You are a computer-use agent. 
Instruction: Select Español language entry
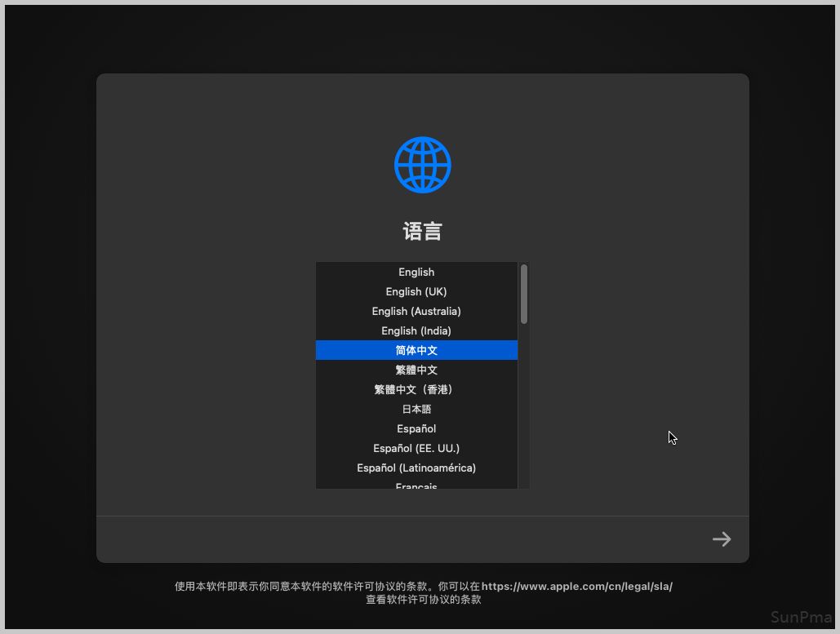click(416, 429)
